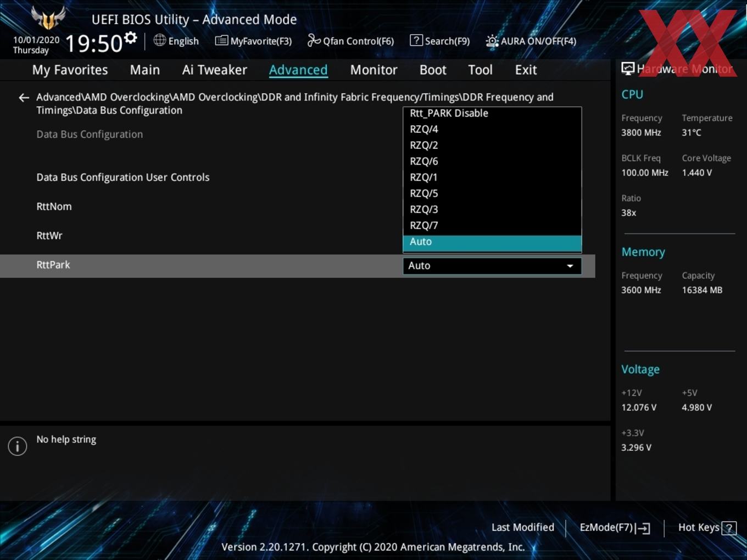This screenshot has width=747, height=560.
Task: Choose the RZQ/1 option
Action: (x=492, y=177)
